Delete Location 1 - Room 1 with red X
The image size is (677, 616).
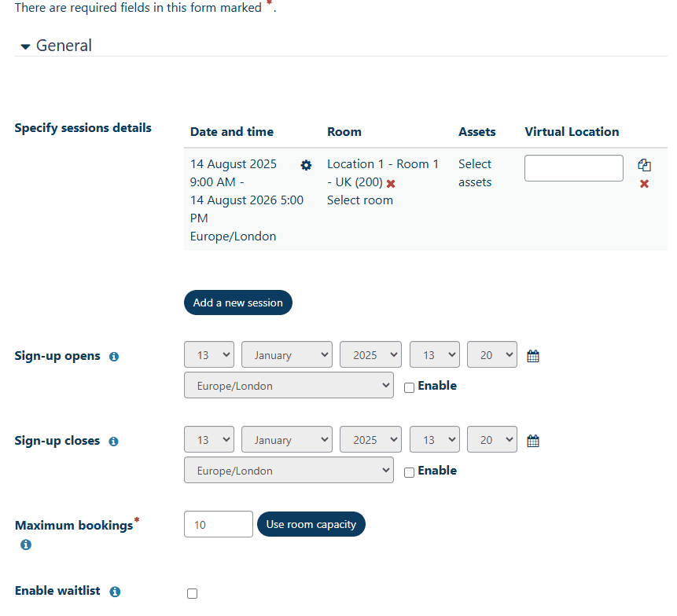392,182
